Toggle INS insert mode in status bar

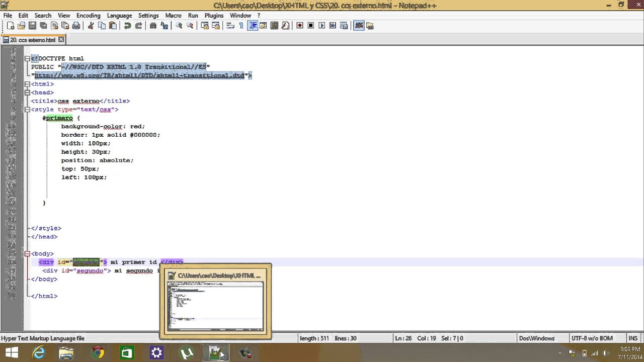632,338
